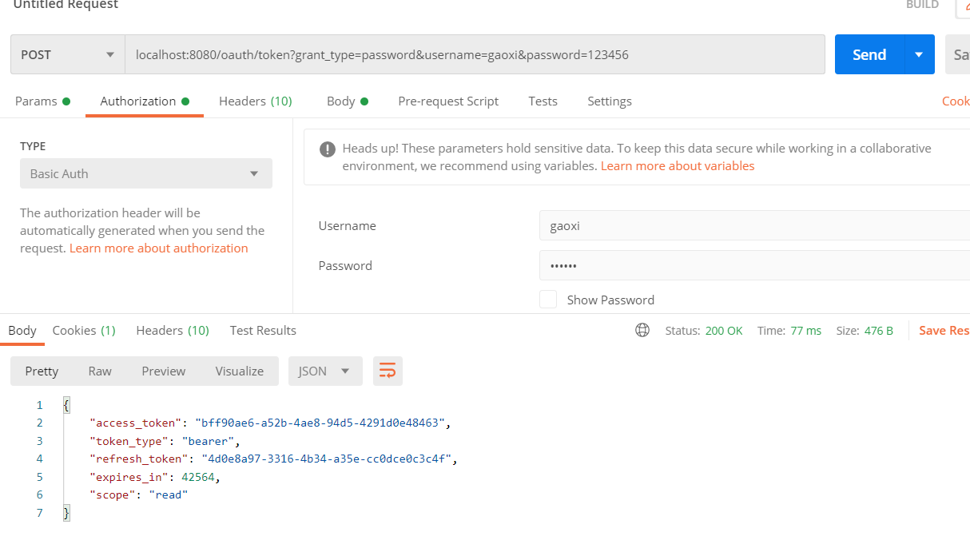Open the Basic Auth type dropdown

point(146,174)
